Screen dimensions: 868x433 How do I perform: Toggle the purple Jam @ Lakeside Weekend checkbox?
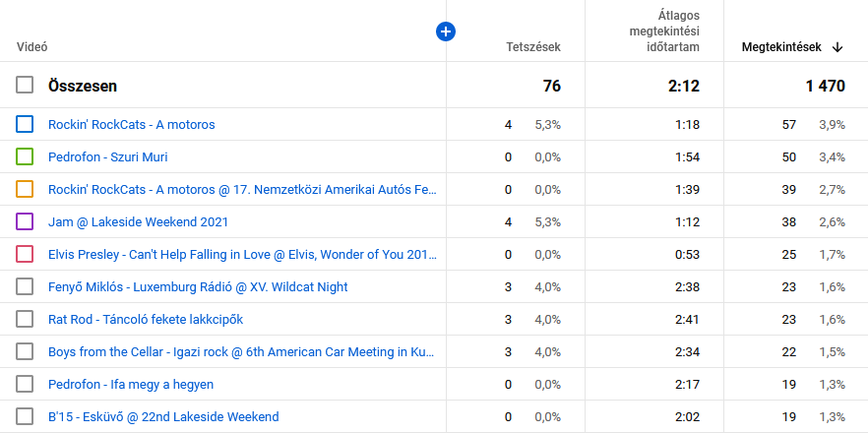pyautogui.click(x=25, y=221)
